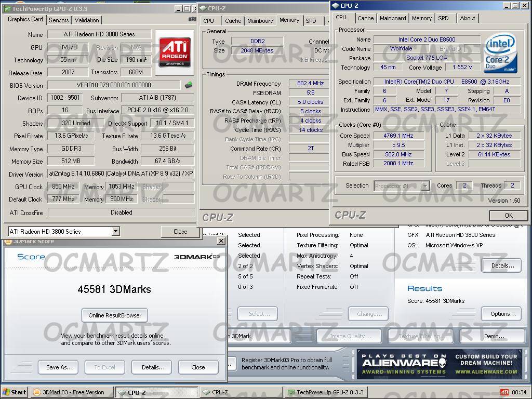Click the Core Voltage 1.552 V value
Image resolution: width=532 pixels, height=399 pixels.
[462, 67]
